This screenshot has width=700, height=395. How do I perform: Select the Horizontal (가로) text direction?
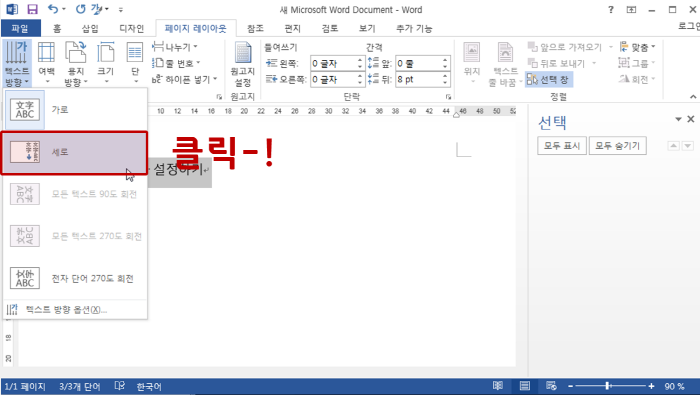(x=75, y=109)
